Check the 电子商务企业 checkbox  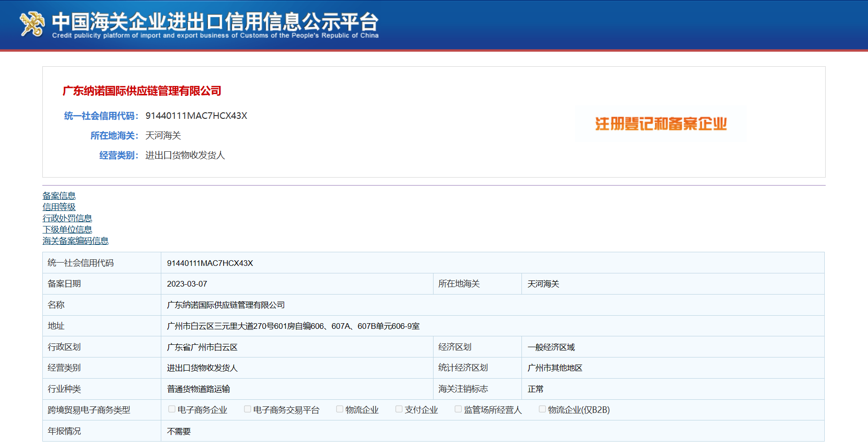(172, 409)
